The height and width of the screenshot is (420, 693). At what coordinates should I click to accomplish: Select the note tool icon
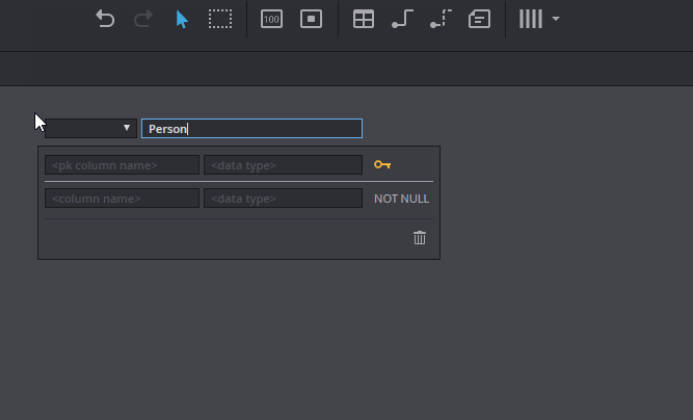(x=479, y=19)
